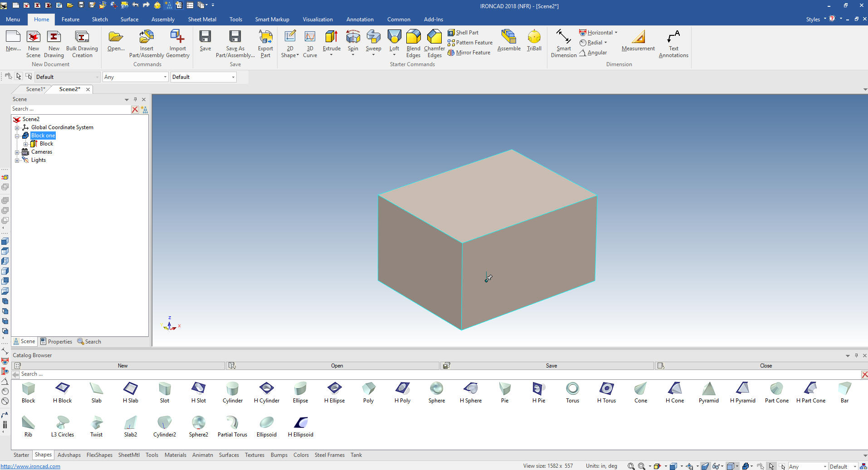Expand the Cameras tree node
Screen dimensions: 868x470
tap(17, 152)
